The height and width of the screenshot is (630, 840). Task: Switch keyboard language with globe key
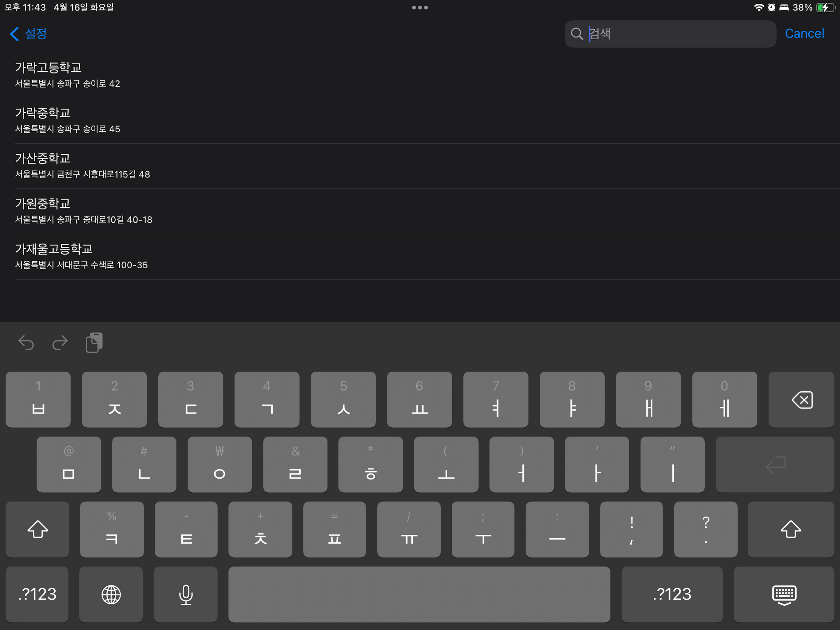pos(111,594)
